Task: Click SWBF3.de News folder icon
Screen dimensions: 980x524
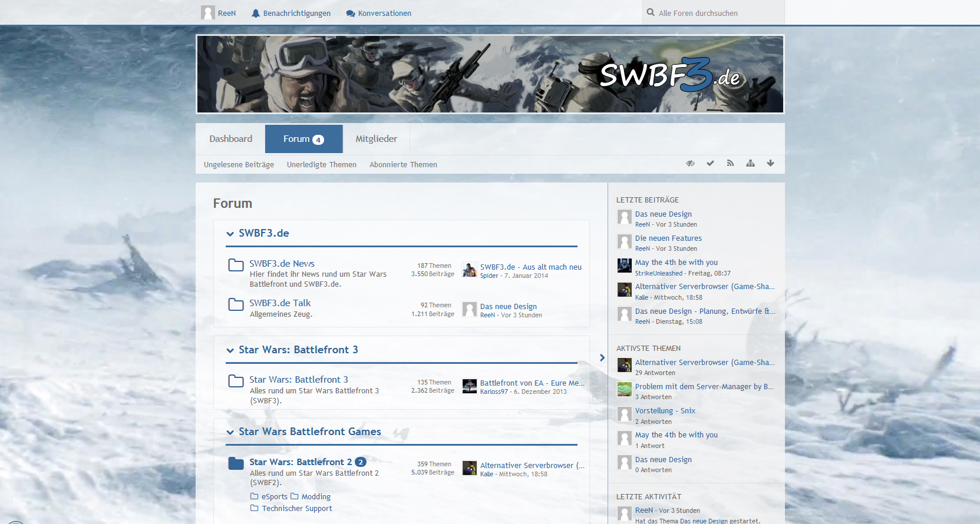Action: 236,265
